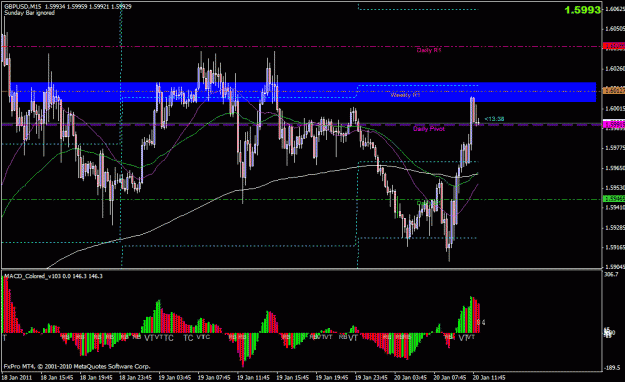The width and height of the screenshot is (625, 382).
Task: Click the 1.59530 price axis label
Action: click(x=615, y=187)
